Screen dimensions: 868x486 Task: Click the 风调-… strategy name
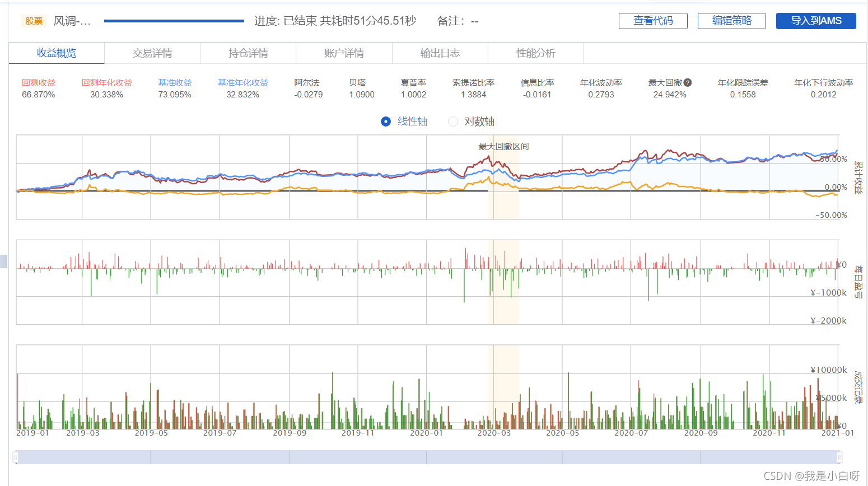pos(72,21)
